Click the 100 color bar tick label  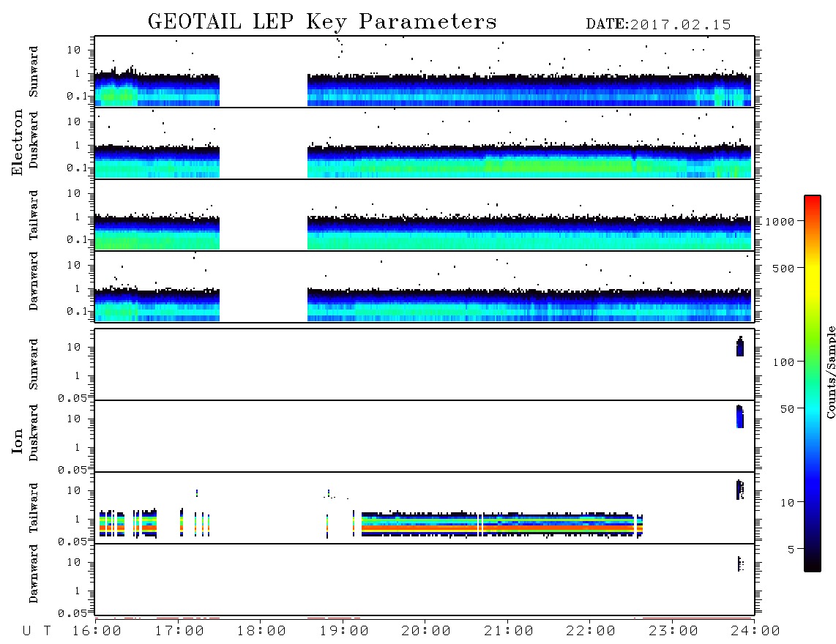pyautogui.click(x=784, y=362)
